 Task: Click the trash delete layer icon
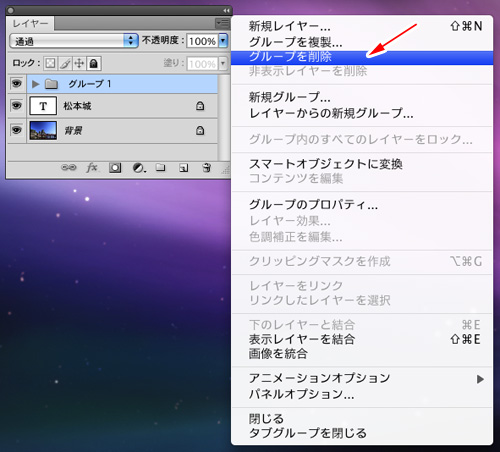pos(207,167)
